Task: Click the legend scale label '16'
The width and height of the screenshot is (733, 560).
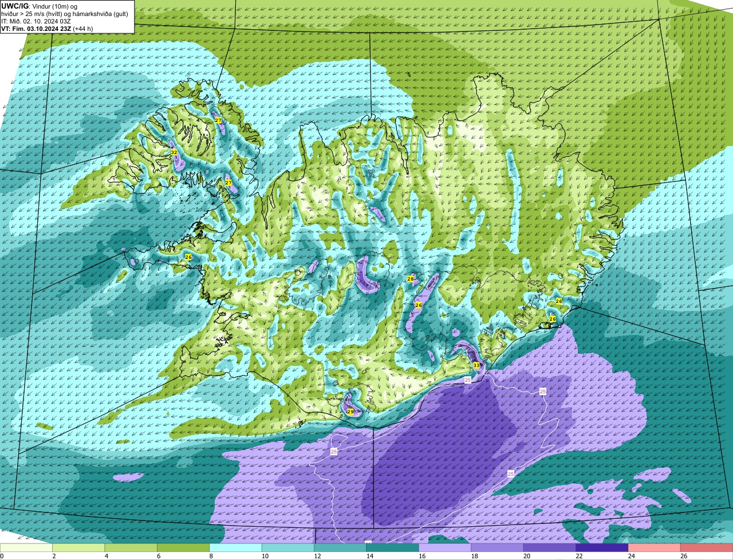Action: click(x=421, y=556)
